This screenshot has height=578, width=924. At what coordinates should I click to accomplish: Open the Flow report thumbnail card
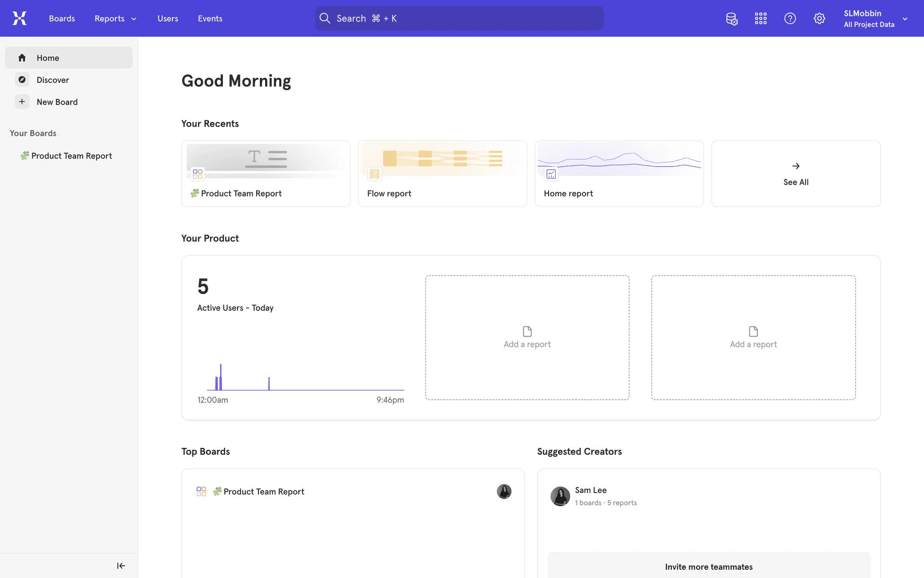click(x=442, y=174)
